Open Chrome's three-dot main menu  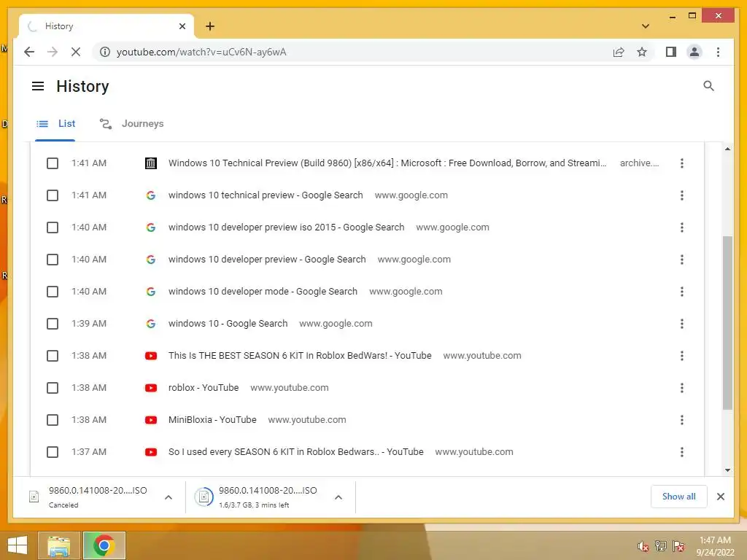(x=718, y=52)
